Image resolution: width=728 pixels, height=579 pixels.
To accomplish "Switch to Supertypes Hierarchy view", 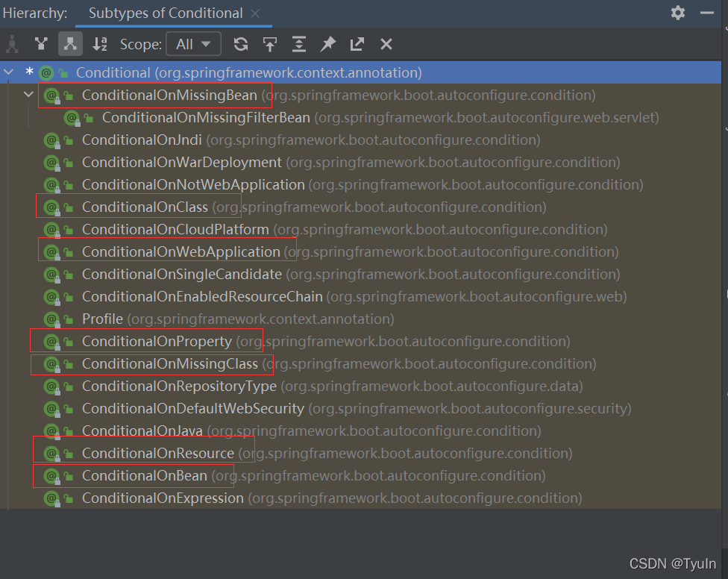I will pos(41,44).
